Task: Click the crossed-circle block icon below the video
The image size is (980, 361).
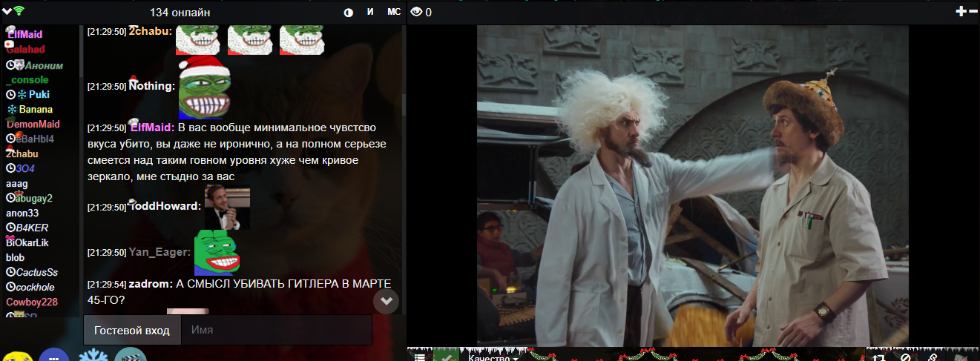Action: pos(905,358)
